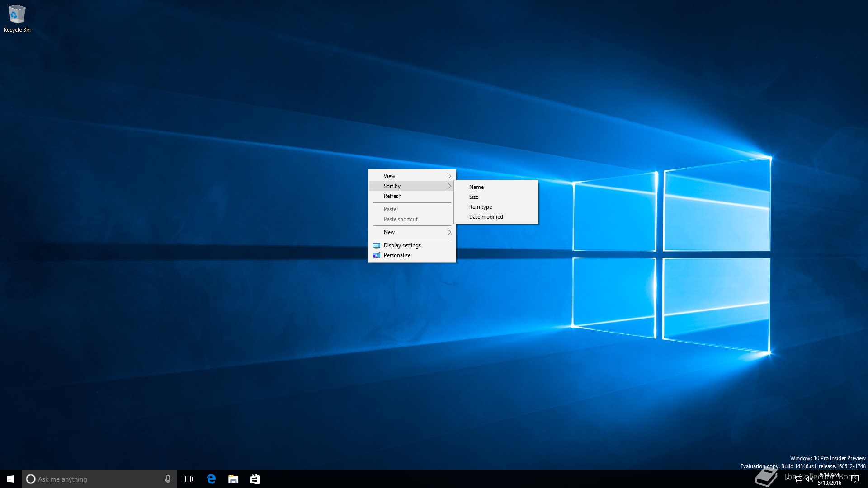Expand the New submenu
The image size is (868, 488).
pos(412,232)
